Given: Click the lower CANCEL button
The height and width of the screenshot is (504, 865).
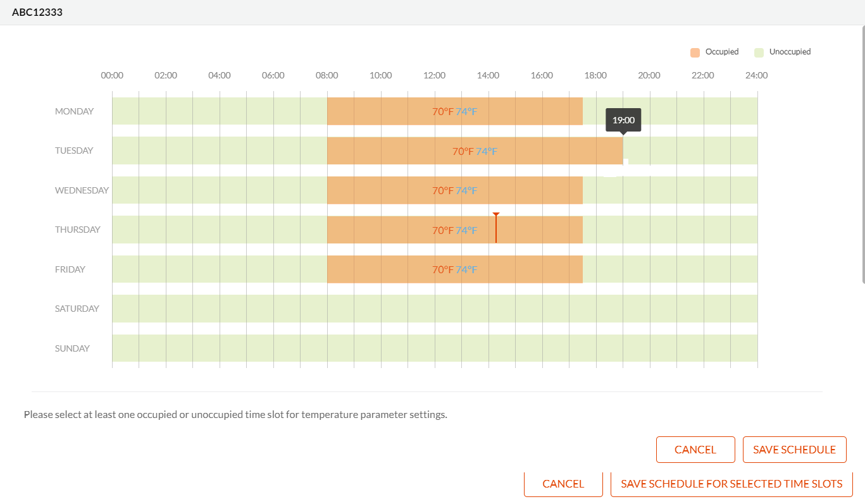Looking at the screenshot, I should [563, 483].
